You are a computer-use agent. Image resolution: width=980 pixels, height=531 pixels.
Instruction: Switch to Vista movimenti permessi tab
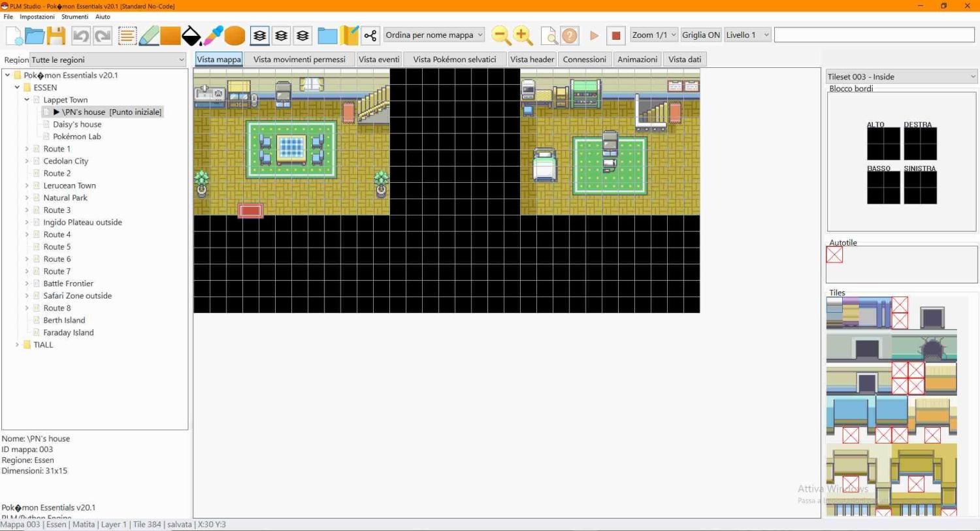coord(299,59)
